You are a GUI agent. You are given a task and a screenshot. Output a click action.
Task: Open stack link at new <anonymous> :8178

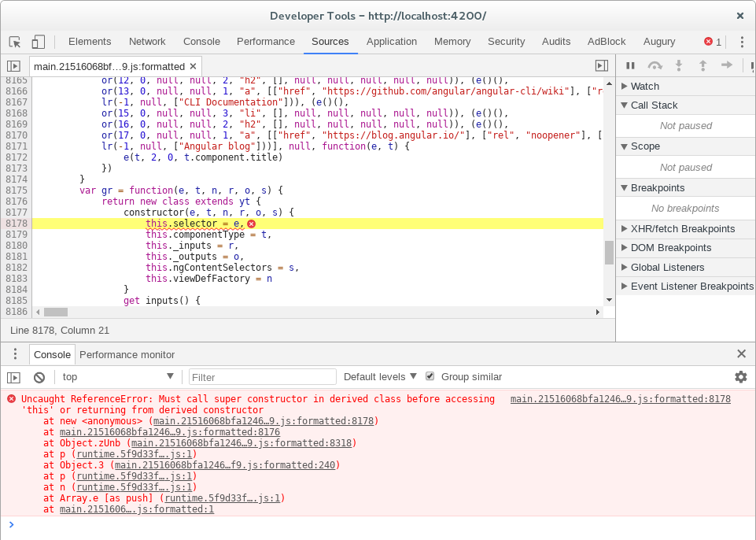(x=264, y=421)
